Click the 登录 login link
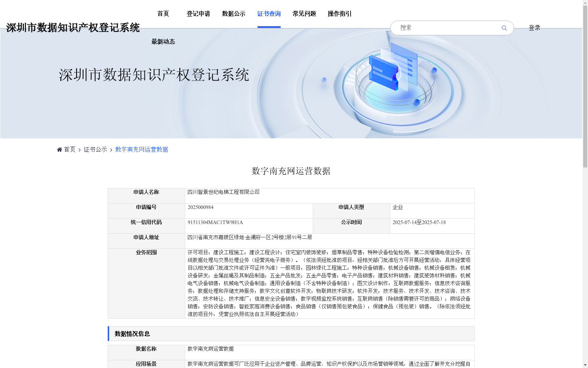This screenshot has width=588, height=368. [534, 28]
